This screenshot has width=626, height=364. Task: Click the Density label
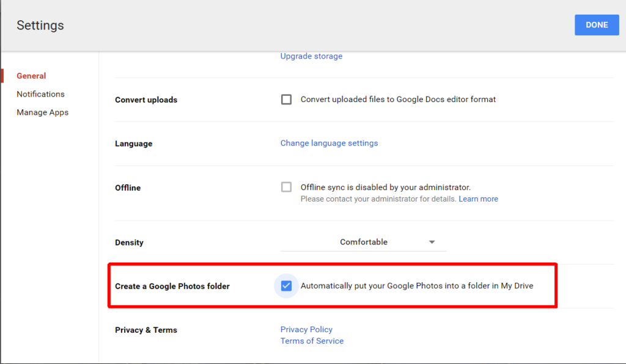click(129, 242)
